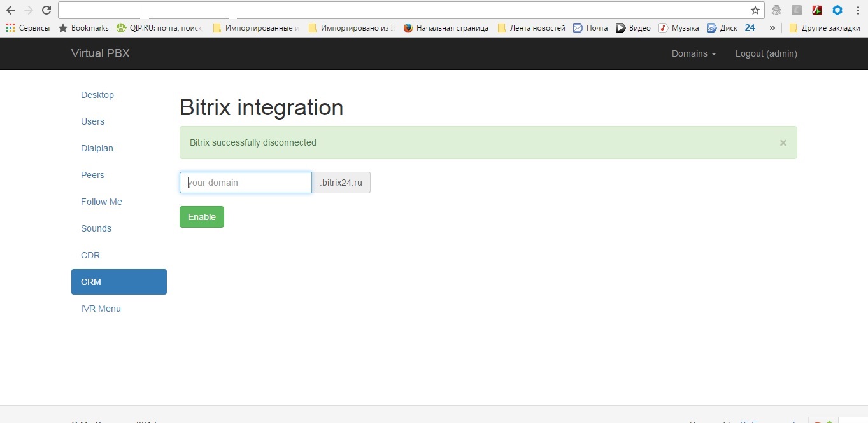Open the Flash player extension icon
Viewport: 868px width, 423px height.
coord(817,10)
